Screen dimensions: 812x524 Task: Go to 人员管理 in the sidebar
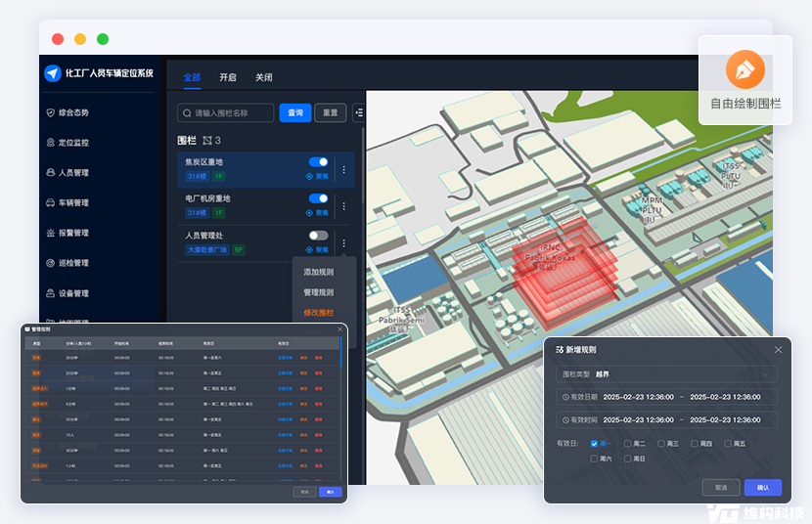[x=72, y=173]
